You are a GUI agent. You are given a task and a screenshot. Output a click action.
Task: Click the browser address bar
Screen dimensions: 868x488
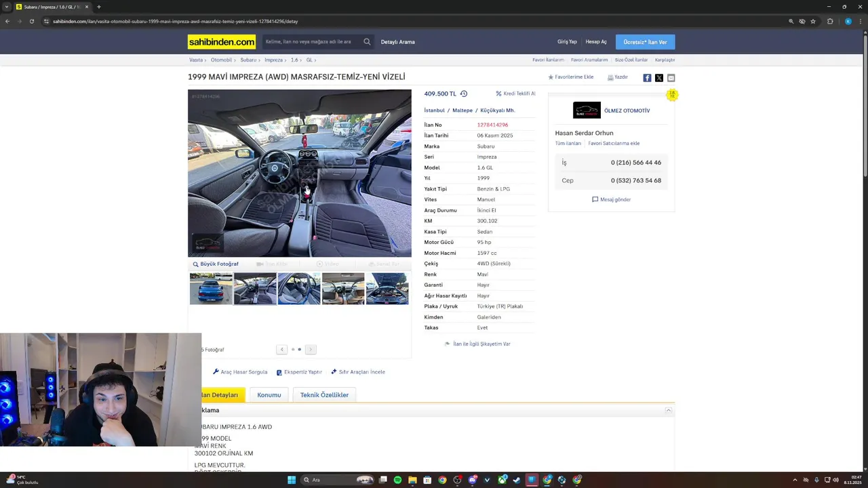pyautogui.click(x=414, y=21)
